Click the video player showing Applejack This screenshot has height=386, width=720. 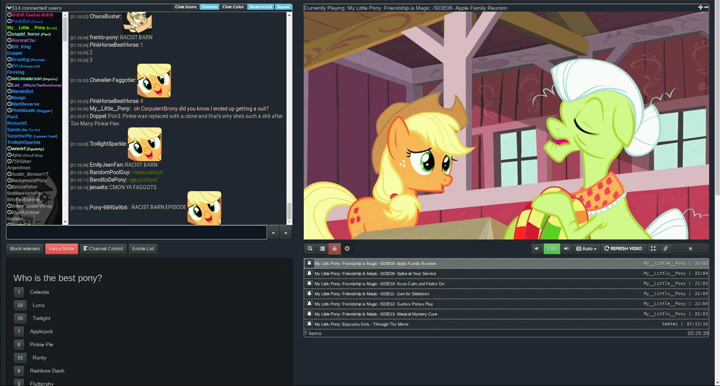point(506,125)
